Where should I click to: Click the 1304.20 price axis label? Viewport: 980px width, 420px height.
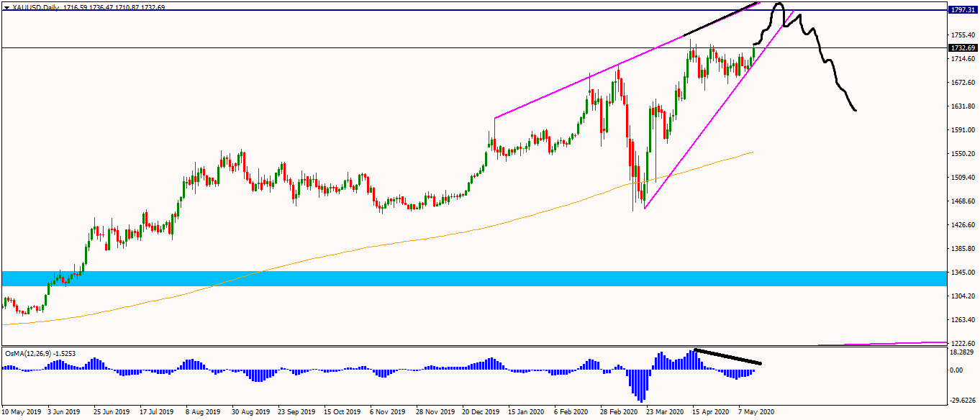coord(963,296)
